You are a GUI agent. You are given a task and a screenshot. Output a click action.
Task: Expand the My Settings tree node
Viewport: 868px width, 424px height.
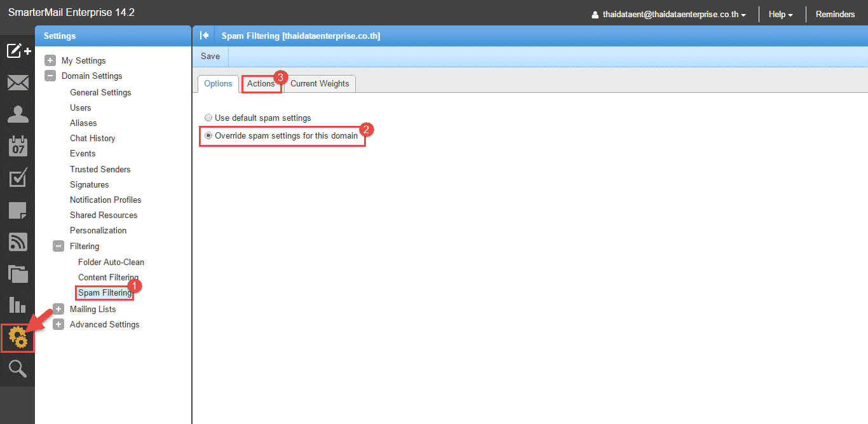point(50,61)
